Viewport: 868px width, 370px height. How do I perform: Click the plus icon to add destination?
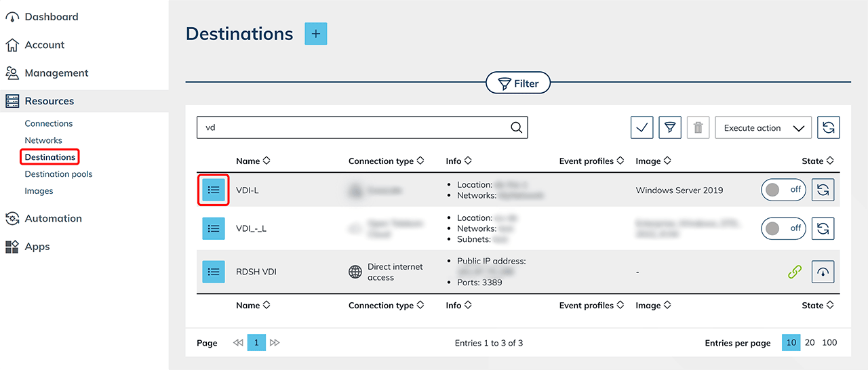(x=316, y=34)
